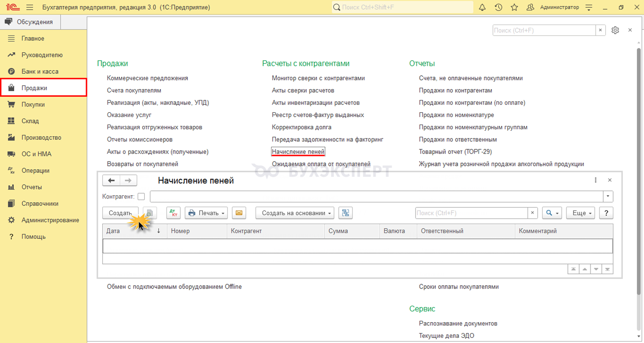Open the Еще menu dropdown
Image resolution: width=644 pixels, height=343 pixels.
[x=582, y=213]
